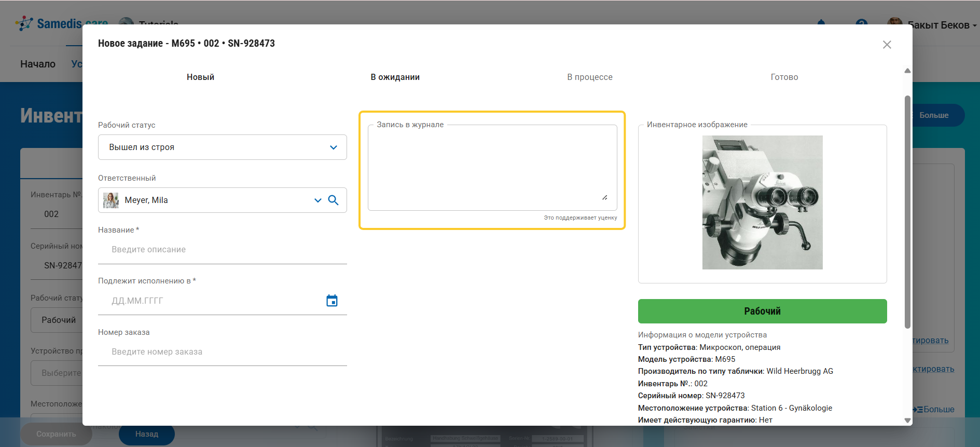
Task: Click the Назад button
Action: pyautogui.click(x=147, y=434)
